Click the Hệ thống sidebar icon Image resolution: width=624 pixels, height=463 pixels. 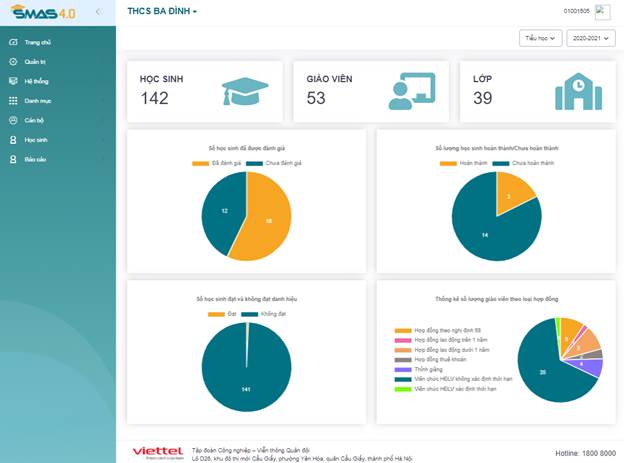(x=13, y=81)
